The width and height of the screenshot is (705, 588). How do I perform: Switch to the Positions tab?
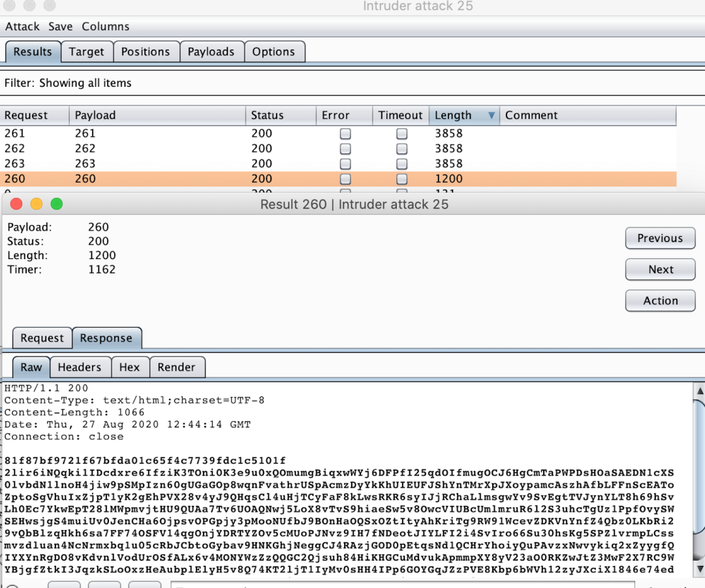coord(145,52)
